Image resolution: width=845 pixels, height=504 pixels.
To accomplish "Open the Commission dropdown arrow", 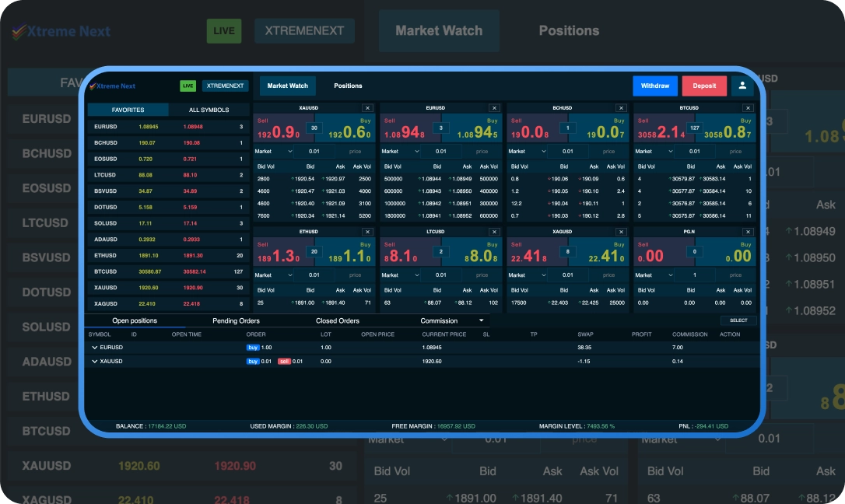I will pyautogui.click(x=481, y=320).
